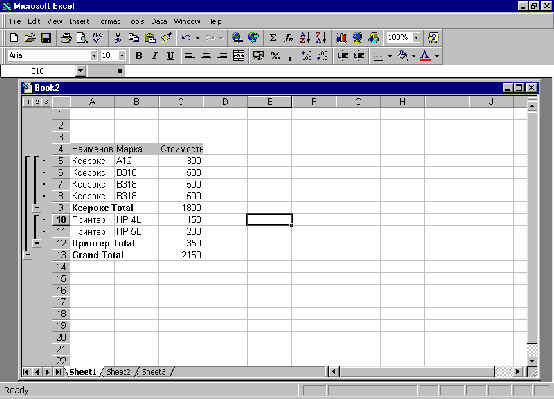The width and height of the screenshot is (554, 399).
Task: Open the Data menu
Action: (159, 21)
